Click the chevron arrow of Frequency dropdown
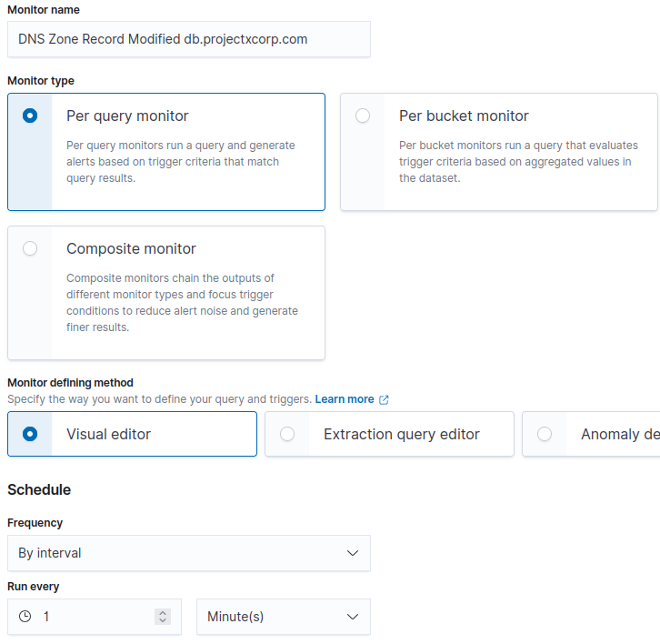The image size is (660, 644). point(353,553)
